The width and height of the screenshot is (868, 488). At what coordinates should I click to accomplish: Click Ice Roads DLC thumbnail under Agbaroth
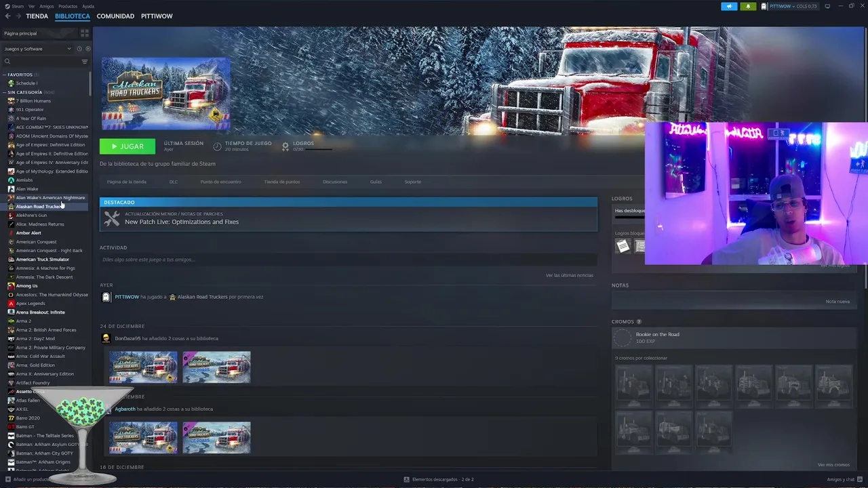coord(216,438)
